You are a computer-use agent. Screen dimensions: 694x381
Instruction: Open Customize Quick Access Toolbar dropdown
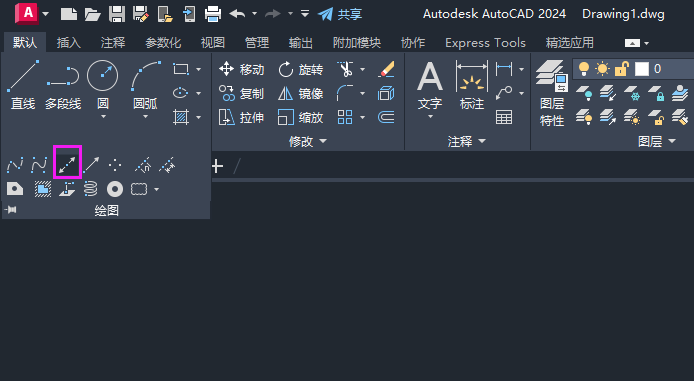coord(305,14)
